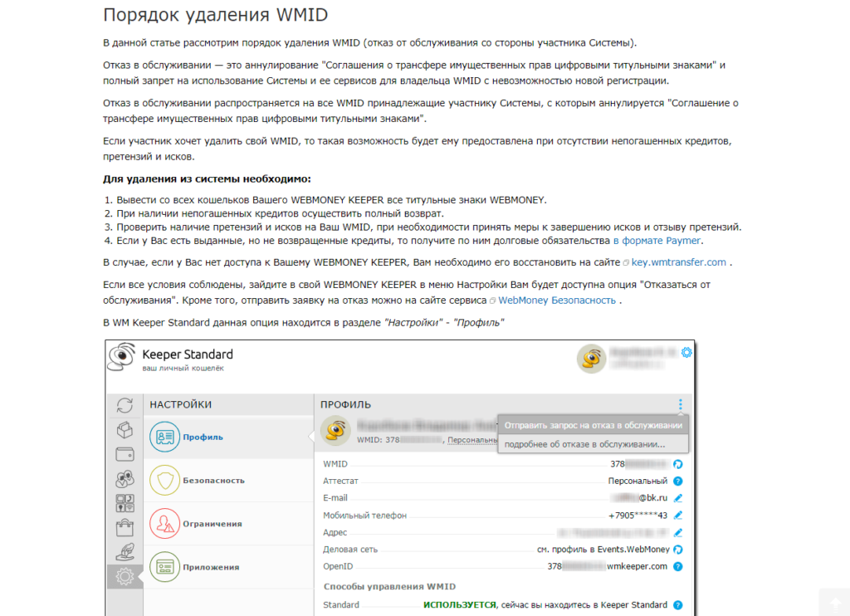Click the Персональный attestat link under name
Image resolution: width=850 pixels, height=616 pixels.
tap(472, 440)
